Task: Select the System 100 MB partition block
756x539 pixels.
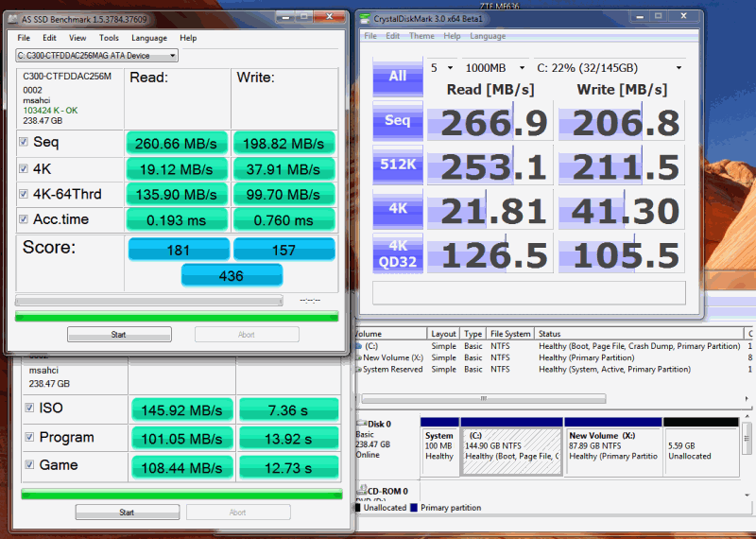Action: tap(439, 446)
